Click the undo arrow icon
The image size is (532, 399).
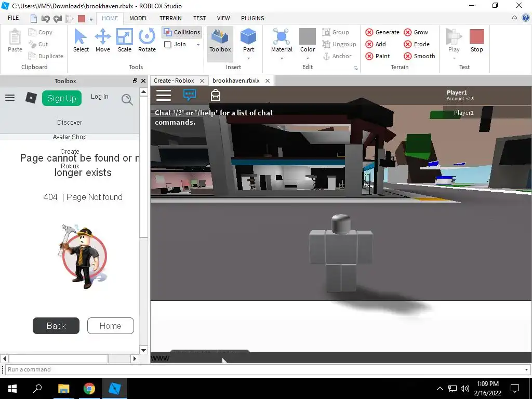coord(46,18)
